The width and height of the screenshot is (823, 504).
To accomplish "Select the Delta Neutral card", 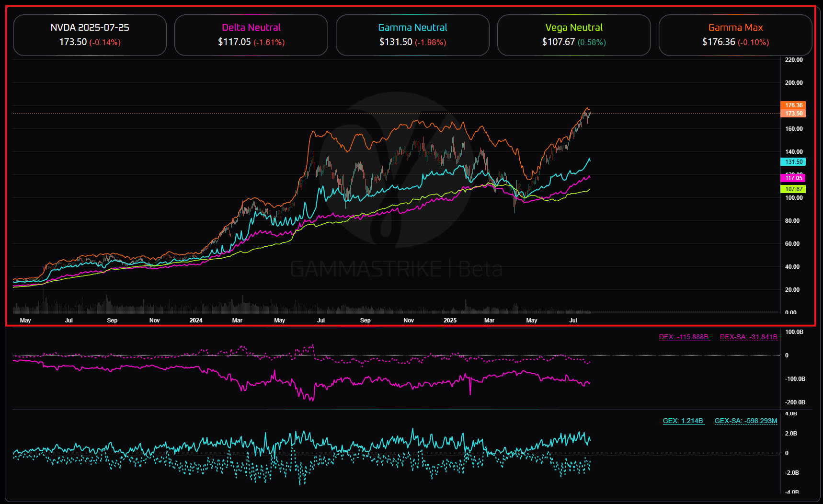I will click(251, 35).
